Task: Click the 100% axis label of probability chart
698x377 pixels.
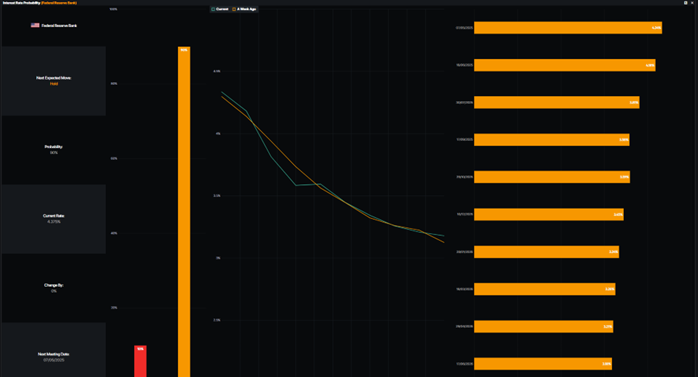Action: [x=114, y=9]
